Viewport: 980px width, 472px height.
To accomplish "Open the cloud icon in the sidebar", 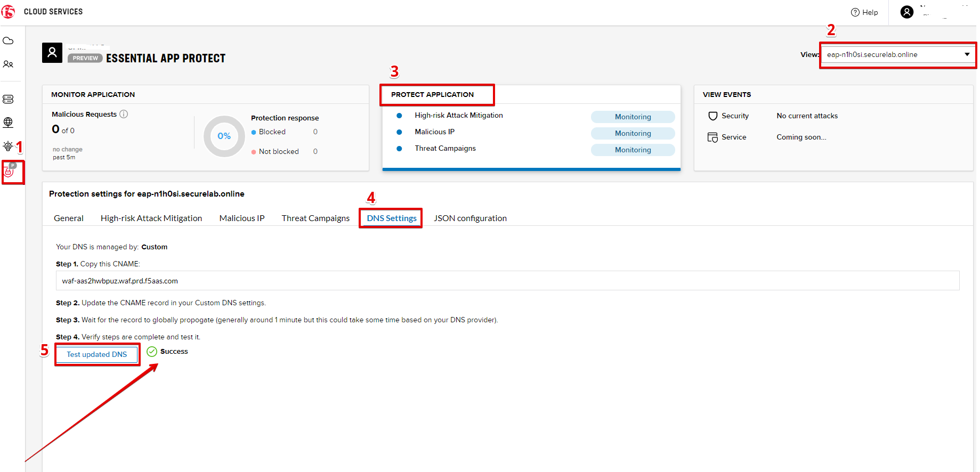I will (x=8, y=40).
